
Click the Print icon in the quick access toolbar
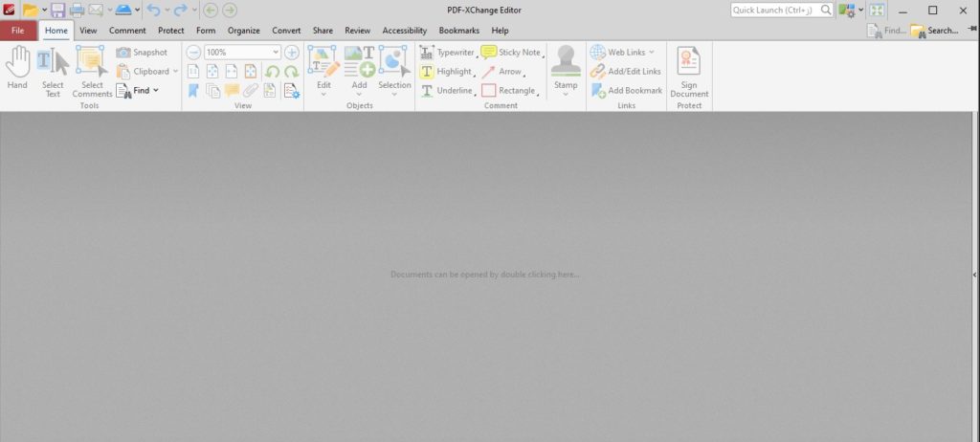point(77,11)
